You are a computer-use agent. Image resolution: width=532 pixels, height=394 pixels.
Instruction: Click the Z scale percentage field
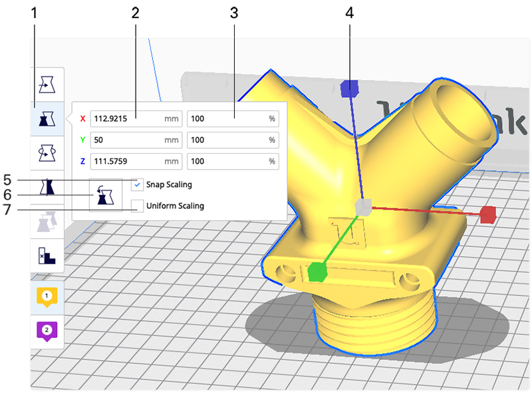tap(226, 162)
